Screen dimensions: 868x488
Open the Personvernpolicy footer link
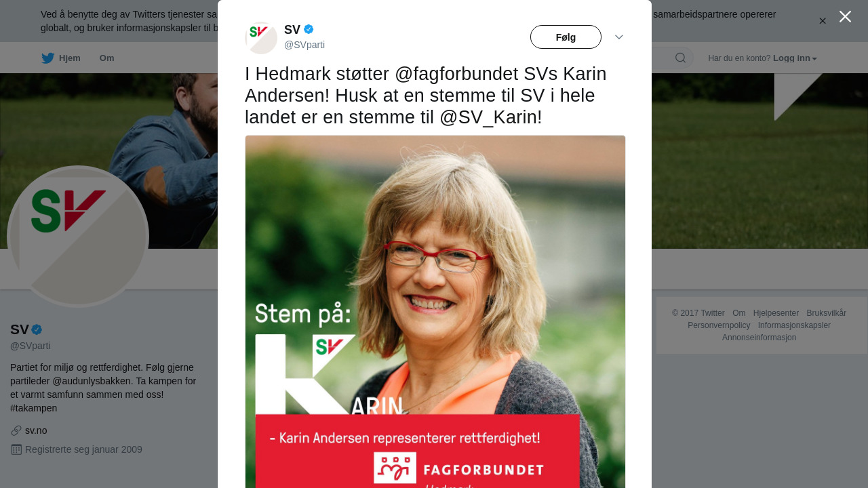coord(719,325)
